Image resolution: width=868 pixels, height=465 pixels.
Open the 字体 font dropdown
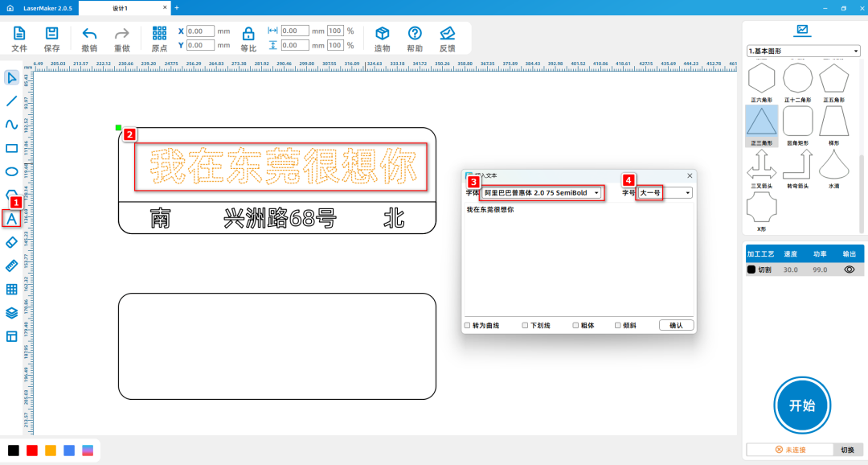point(596,193)
